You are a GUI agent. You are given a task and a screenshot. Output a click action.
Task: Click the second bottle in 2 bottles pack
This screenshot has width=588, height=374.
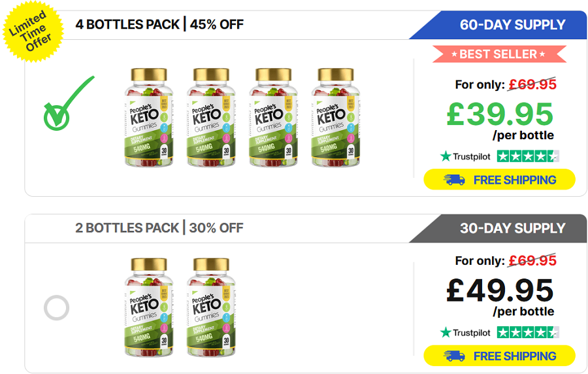(x=211, y=307)
